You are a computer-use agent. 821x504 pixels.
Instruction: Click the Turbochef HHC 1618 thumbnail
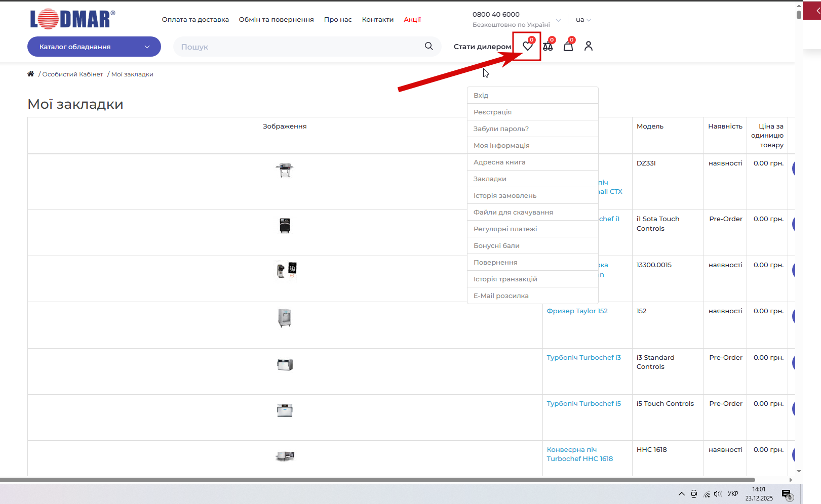(285, 456)
